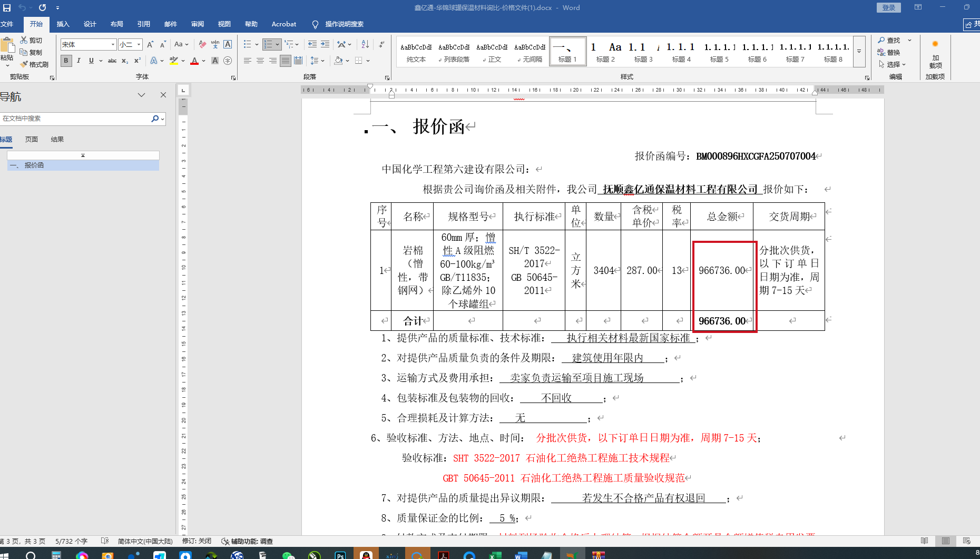
Task: Apply character border icon
Action: tap(228, 44)
